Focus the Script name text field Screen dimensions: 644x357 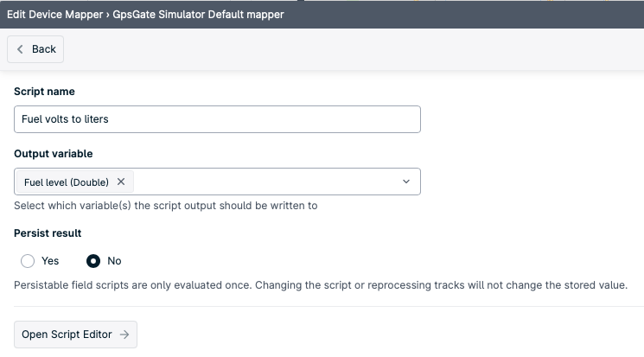click(x=217, y=119)
